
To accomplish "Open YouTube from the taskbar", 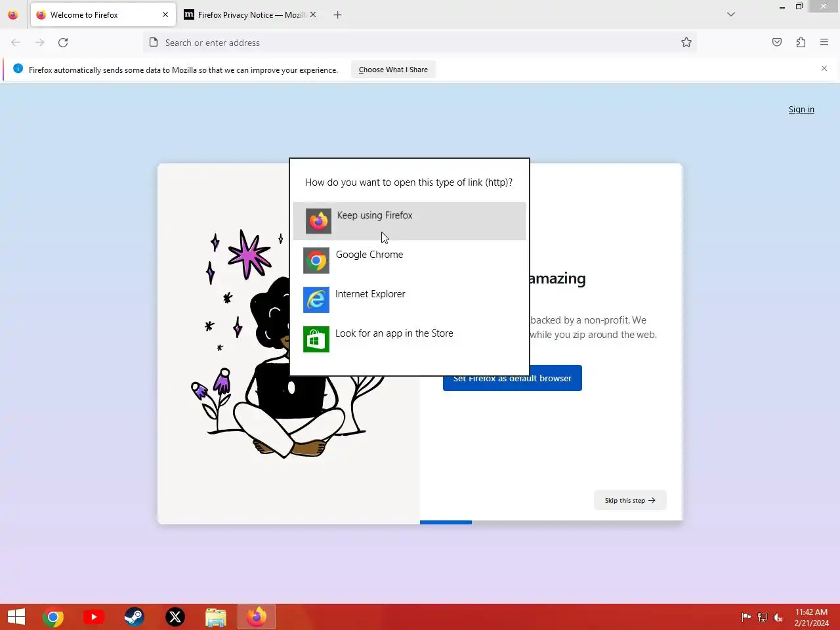I will pos(94,617).
